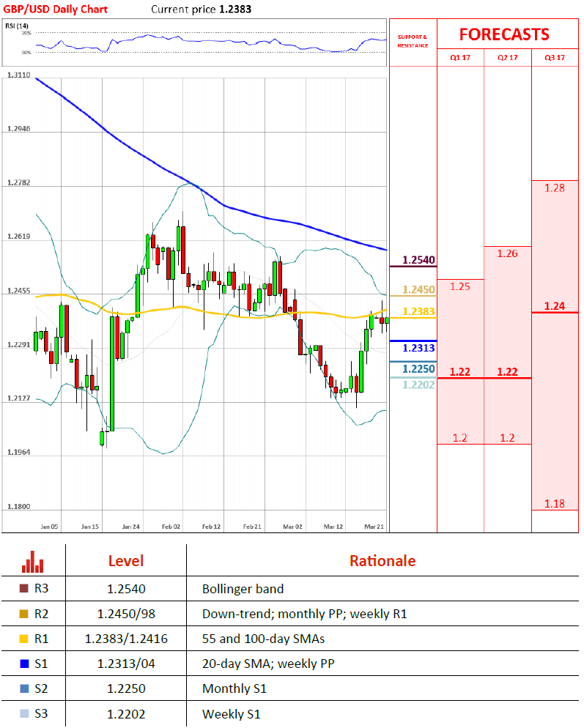Click the 'Weekly S1' rationale

tap(232, 714)
